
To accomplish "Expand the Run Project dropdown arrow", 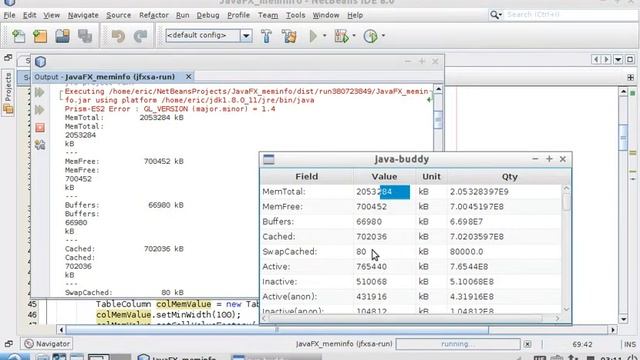I will [x=324, y=36].
